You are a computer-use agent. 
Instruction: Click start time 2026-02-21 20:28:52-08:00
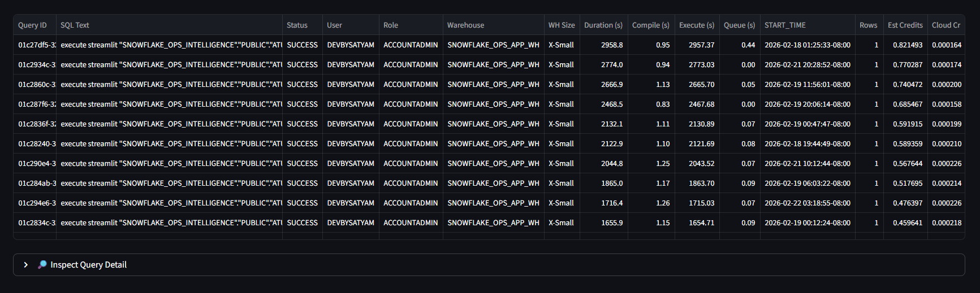click(808, 65)
